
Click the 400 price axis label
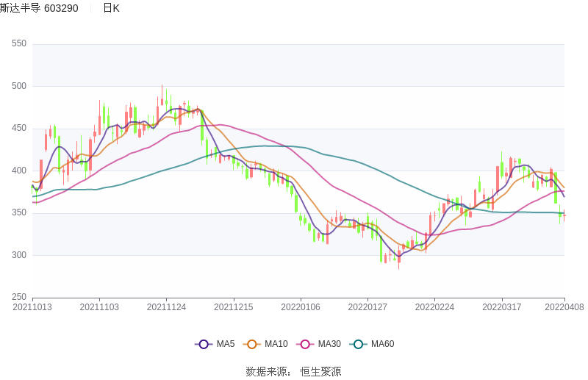point(19,171)
